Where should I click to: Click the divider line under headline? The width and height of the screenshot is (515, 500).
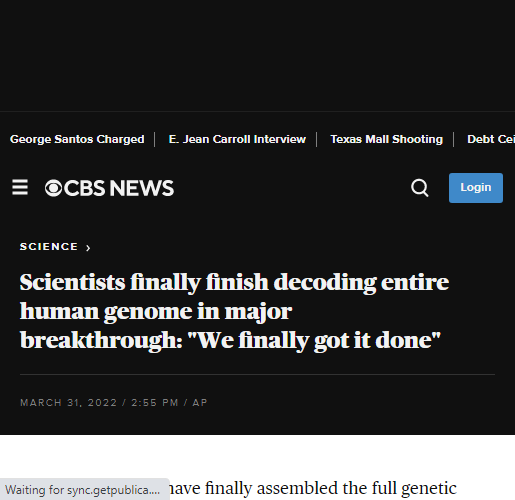coord(257,374)
